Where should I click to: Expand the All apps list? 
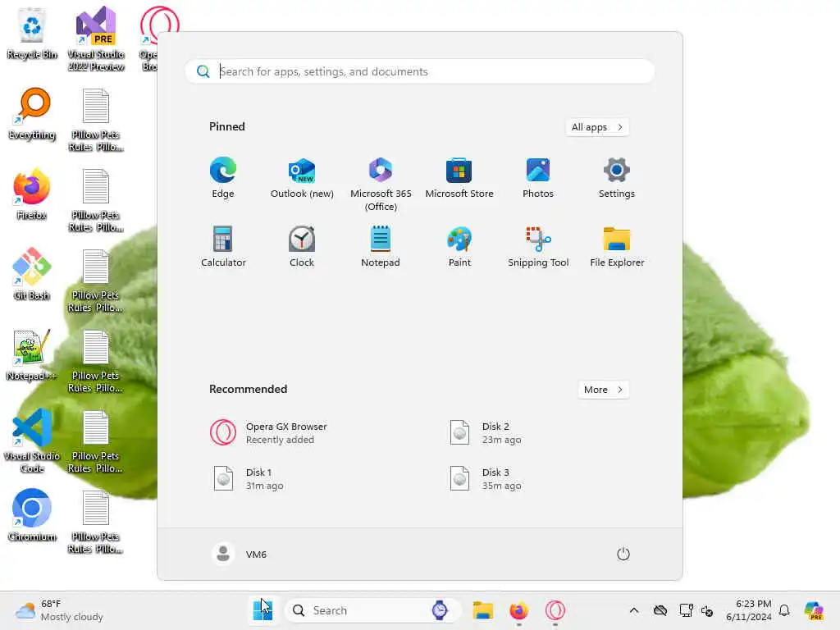click(597, 127)
